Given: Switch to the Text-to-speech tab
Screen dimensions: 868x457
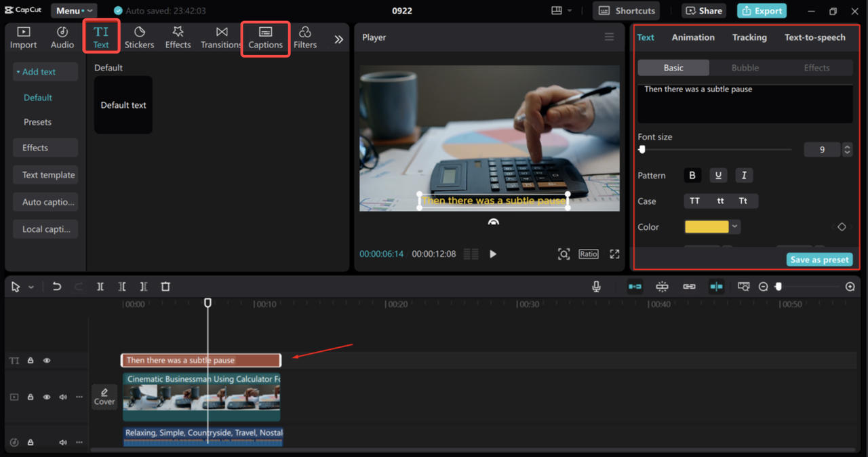Looking at the screenshot, I should (x=815, y=37).
